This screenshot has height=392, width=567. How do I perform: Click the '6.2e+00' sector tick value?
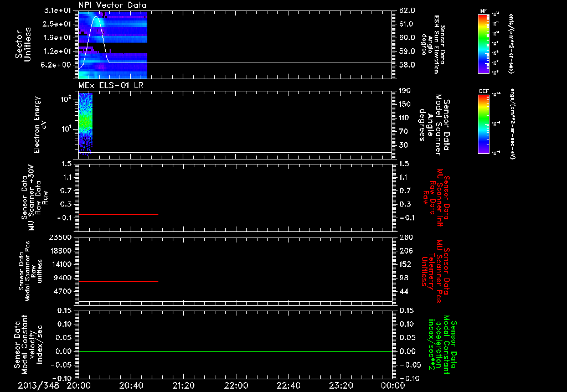pos(57,65)
